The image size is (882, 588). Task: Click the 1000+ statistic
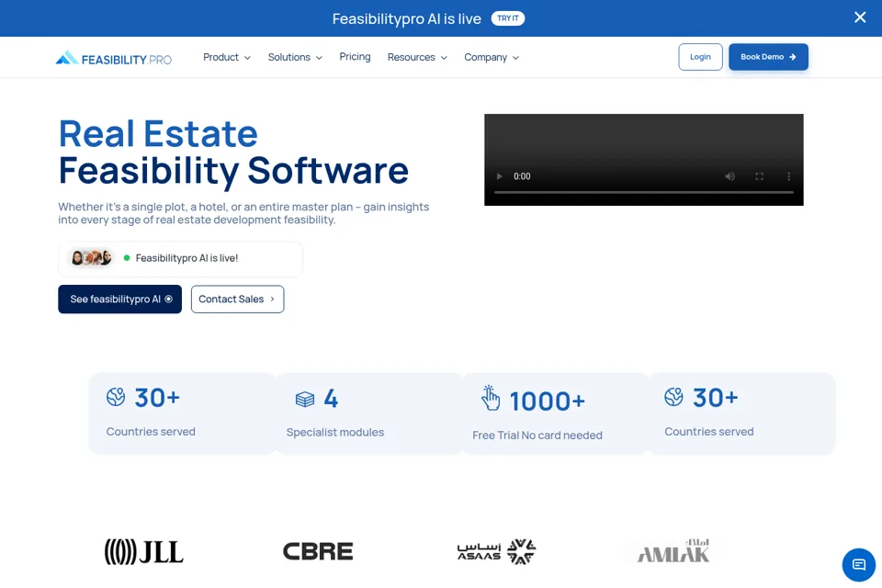(x=548, y=401)
